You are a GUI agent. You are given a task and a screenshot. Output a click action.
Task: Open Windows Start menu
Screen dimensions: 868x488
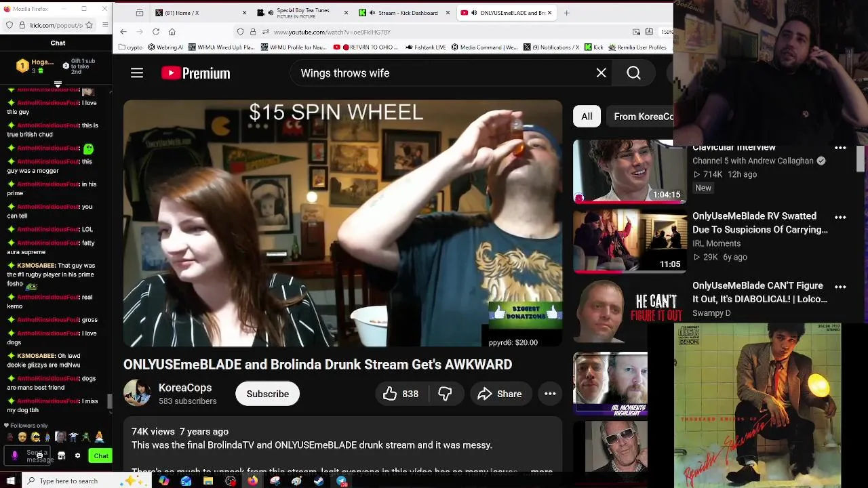tap(10, 481)
